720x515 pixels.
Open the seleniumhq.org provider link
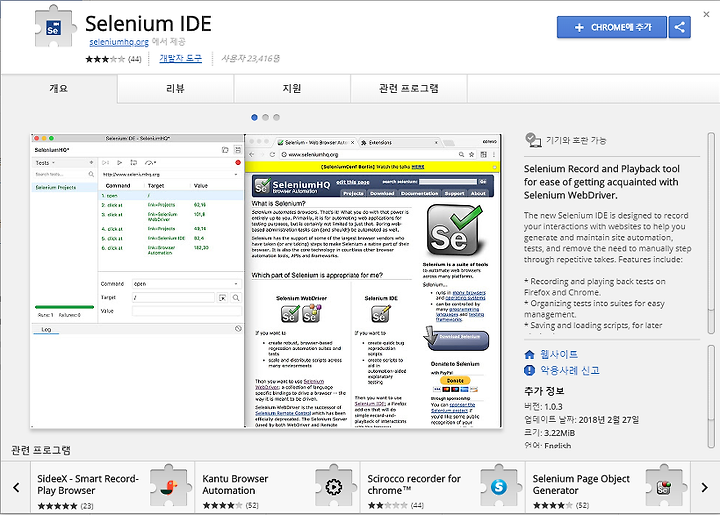[119, 42]
